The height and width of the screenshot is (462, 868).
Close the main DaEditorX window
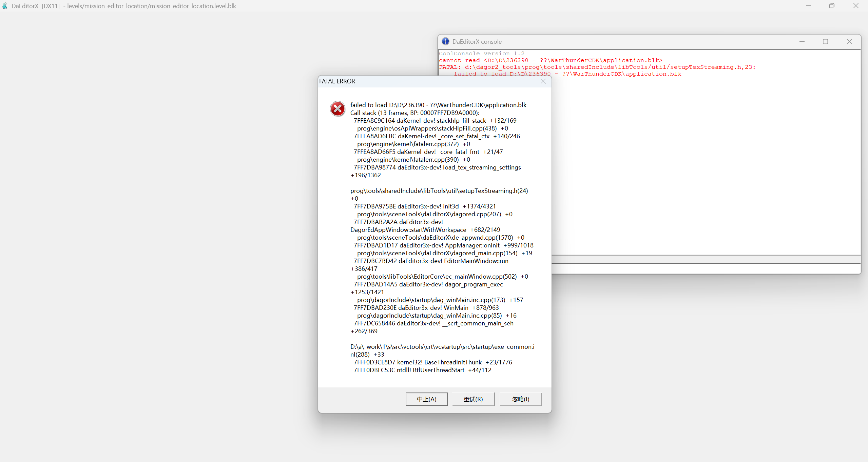(856, 6)
